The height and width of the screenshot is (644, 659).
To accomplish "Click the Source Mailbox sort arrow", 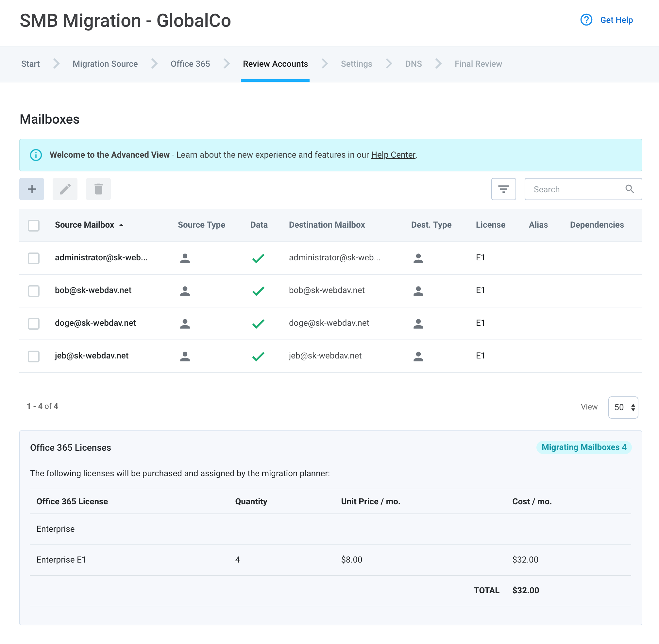I will click(x=121, y=225).
